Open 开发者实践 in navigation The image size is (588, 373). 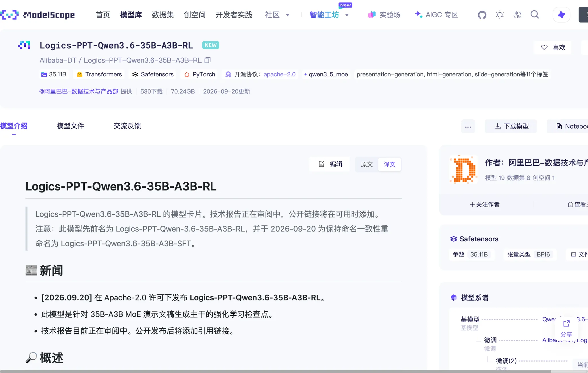pyautogui.click(x=234, y=15)
